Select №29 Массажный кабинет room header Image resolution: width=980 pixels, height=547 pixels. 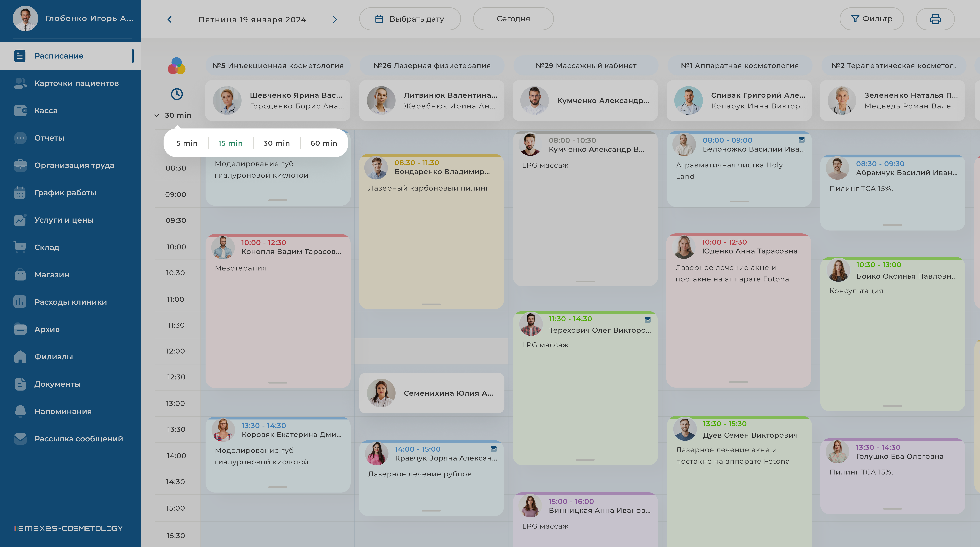click(586, 66)
